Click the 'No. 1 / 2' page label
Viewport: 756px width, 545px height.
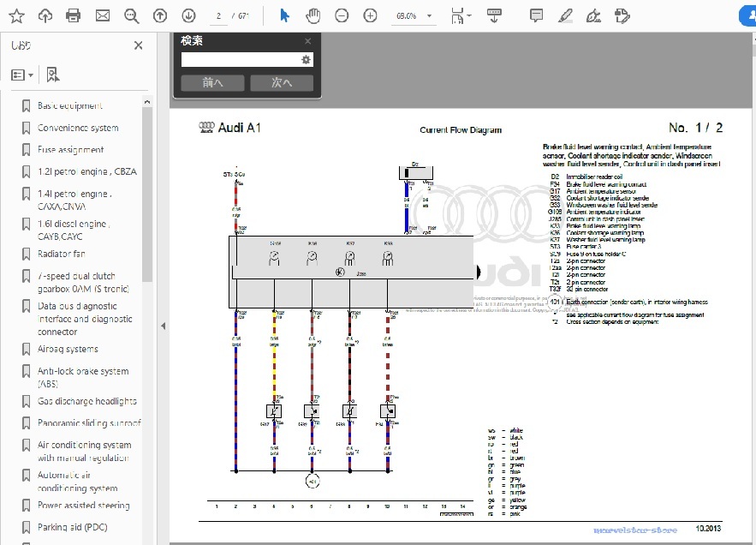click(695, 128)
